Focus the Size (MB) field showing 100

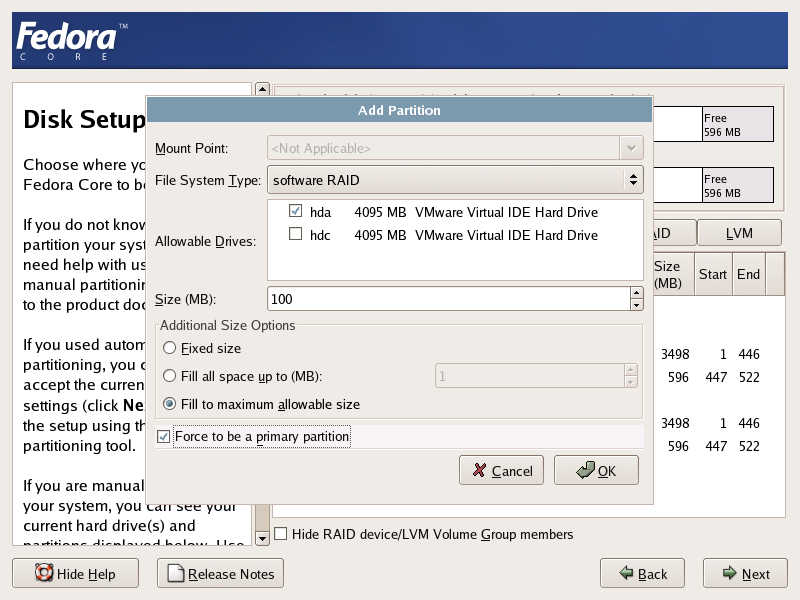click(x=448, y=299)
